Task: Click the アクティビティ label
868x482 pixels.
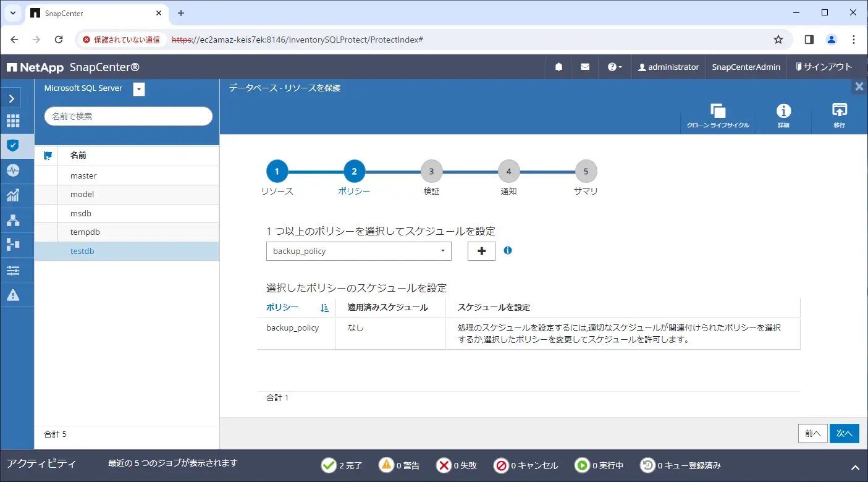Action: coord(41,463)
